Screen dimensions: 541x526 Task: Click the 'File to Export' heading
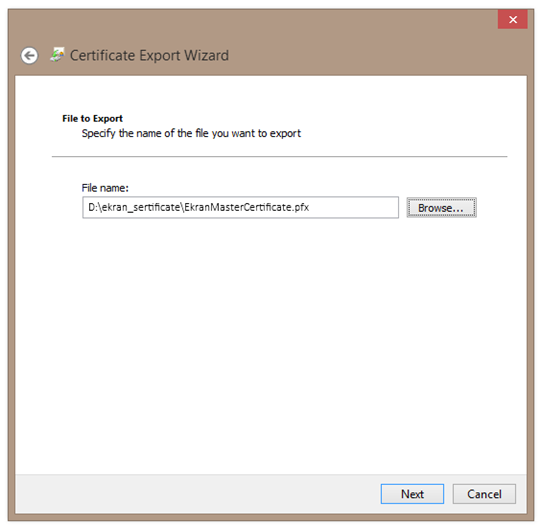[x=92, y=118]
